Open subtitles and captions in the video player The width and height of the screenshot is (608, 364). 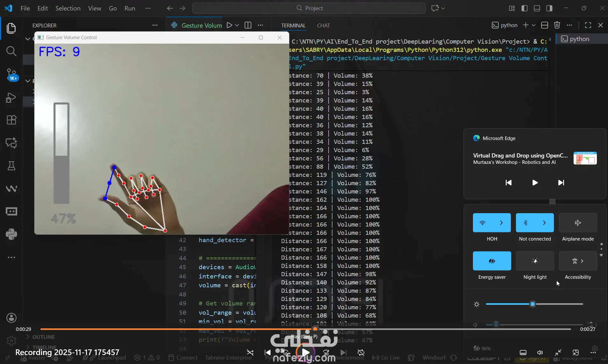pyautogui.click(x=523, y=353)
